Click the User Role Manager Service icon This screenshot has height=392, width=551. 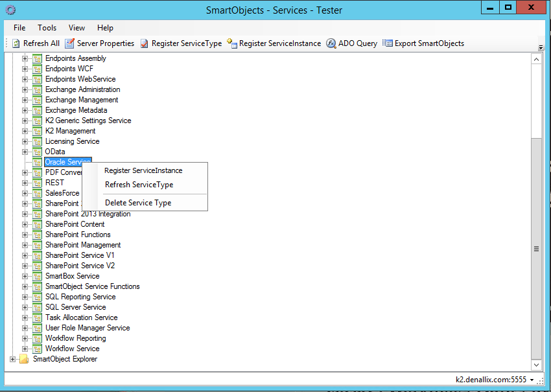[37, 328]
